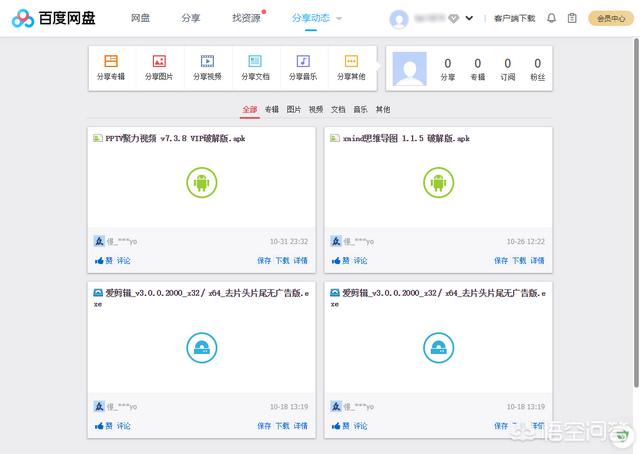640x454 pixels.
Task: Select the 全部 filter tab
Action: (x=250, y=109)
